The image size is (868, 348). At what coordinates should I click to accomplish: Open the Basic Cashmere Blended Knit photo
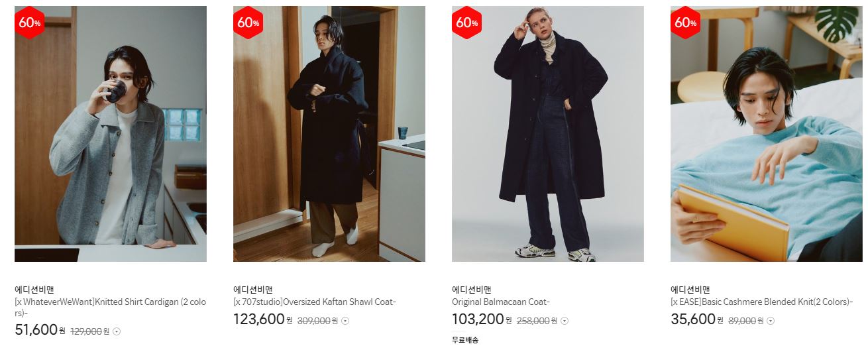(767, 134)
